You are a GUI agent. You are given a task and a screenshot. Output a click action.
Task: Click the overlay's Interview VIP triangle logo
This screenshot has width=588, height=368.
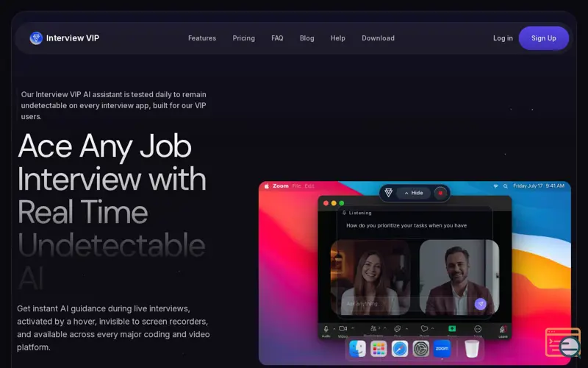tap(389, 193)
